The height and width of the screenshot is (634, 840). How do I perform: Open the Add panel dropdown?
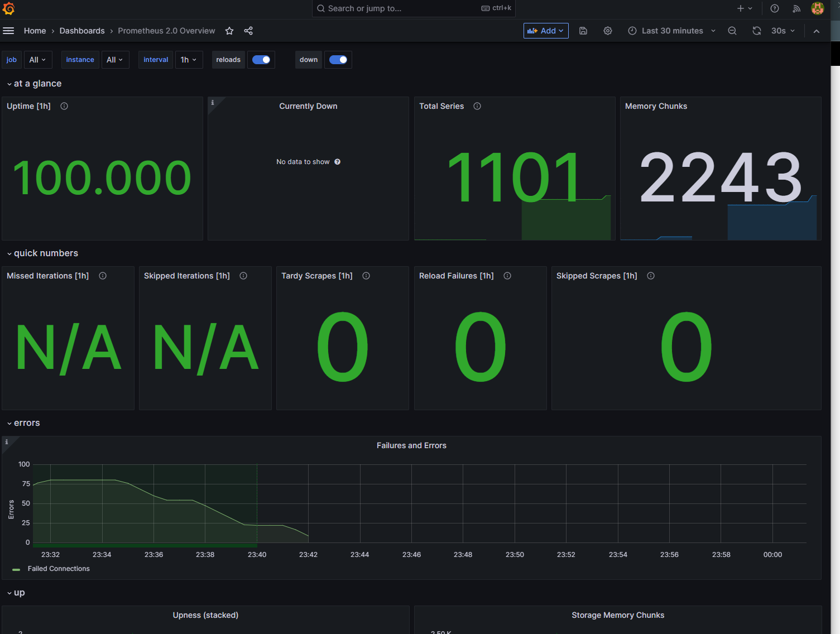(x=546, y=31)
